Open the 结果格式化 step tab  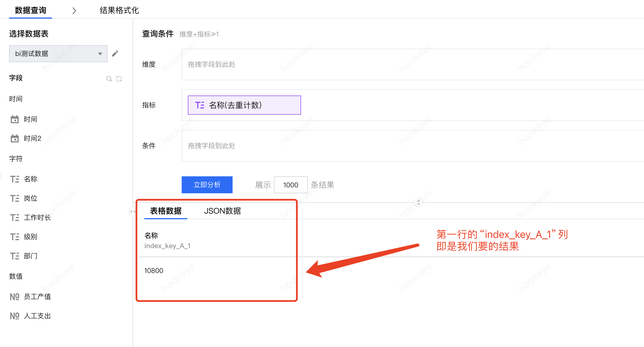click(x=119, y=10)
